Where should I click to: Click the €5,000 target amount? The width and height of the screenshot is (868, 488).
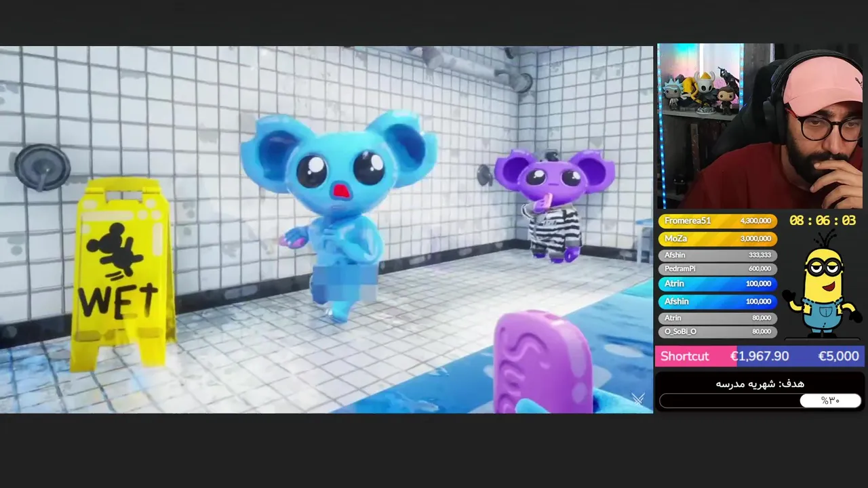pyautogui.click(x=838, y=356)
